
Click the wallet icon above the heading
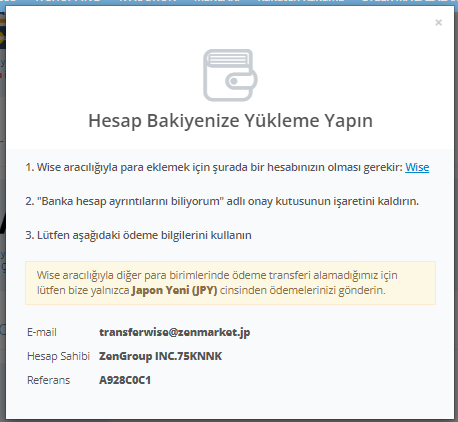point(230,75)
